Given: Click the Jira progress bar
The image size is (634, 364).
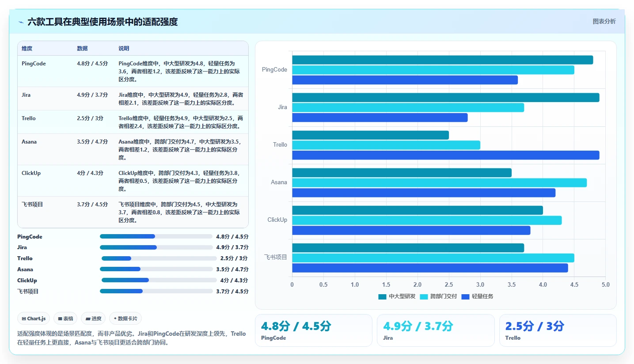Looking at the screenshot, I should (x=156, y=247).
